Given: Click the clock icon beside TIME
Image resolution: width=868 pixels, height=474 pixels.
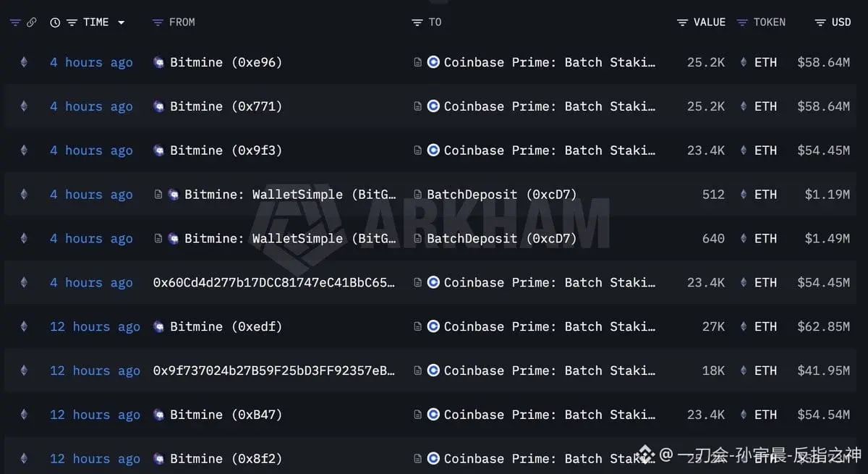Looking at the screenshot, I should 55,22.
